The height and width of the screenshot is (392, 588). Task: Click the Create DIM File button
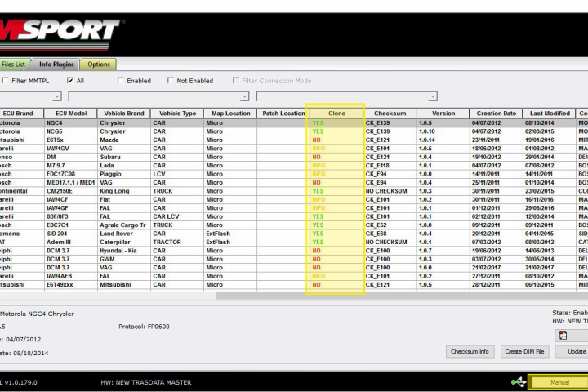click(524, 351)
